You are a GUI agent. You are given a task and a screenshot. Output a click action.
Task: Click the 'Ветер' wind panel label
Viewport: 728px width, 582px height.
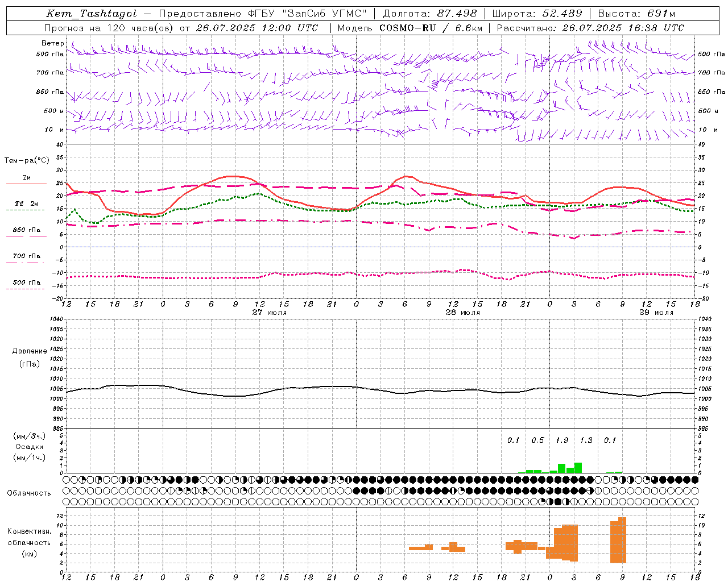point(53,43)
